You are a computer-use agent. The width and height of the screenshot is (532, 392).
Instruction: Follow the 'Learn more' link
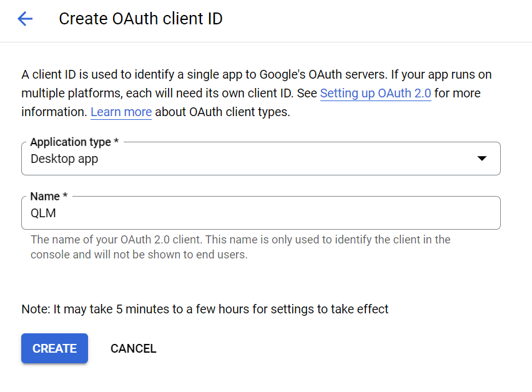coord(121,112)
